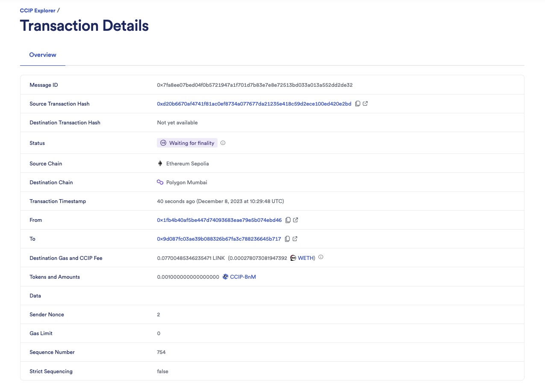Click the Sequence Number label
Image resolution: width=545 pixels, height=392 pixels.
pyautogui.click(x=52, y=352)
